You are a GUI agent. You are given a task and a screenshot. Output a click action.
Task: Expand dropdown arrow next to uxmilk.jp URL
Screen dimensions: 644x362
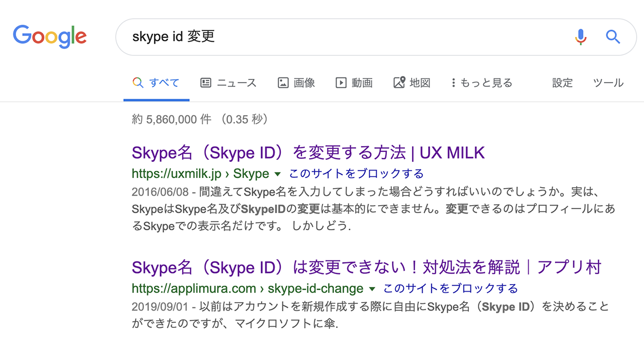[x=277, y=174]
